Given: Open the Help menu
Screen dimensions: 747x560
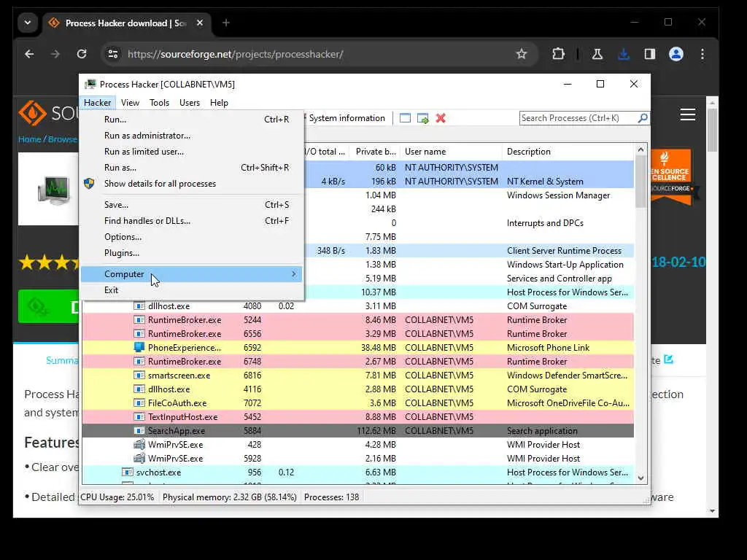Looking at the screenshot, I should (x=219, y=102).
